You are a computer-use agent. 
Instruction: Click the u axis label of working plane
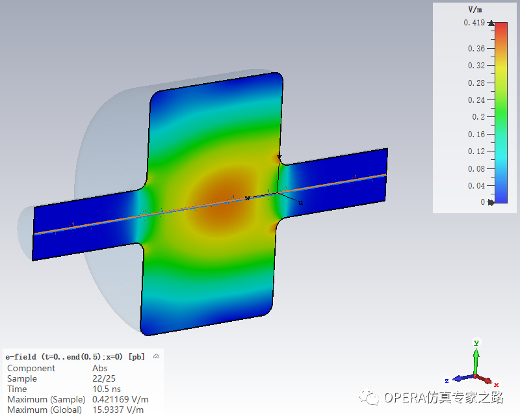point(300,202)
